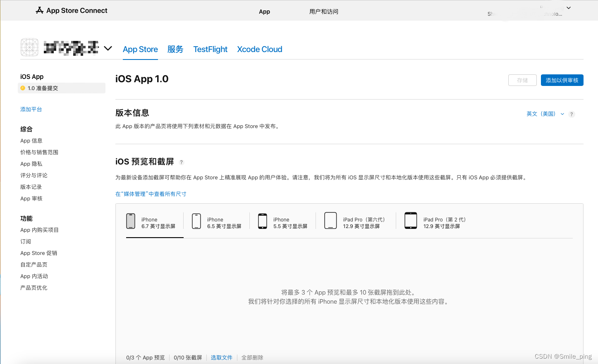Click the 0/3 个 App 预览 counter
Image resolution: width=598 pixels, height=364 pixels.
(146, 358)
